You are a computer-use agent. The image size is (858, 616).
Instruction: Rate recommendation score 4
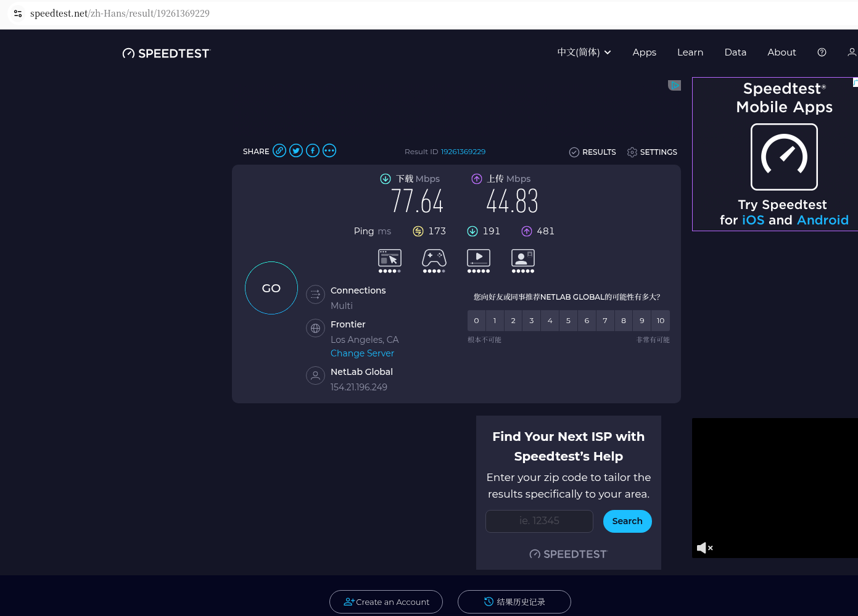550,321
